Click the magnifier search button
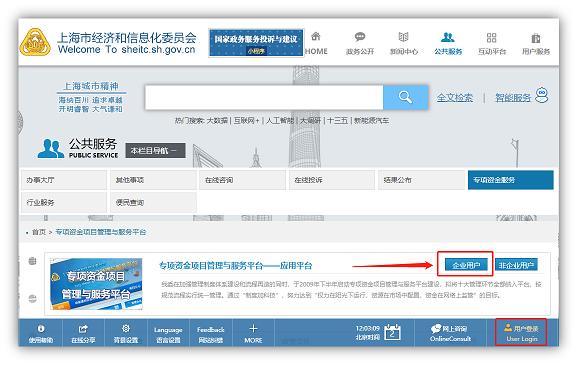The width and height of the screenshot is (578, 365). (x=405, y=97)
